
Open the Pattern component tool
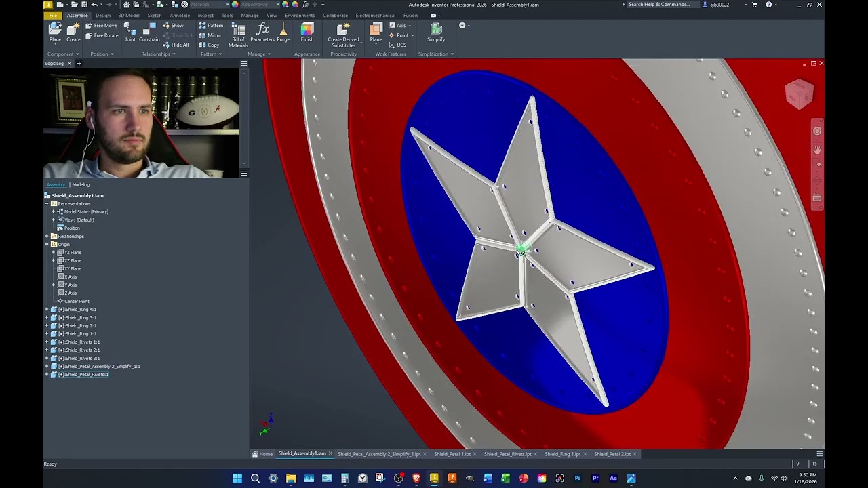(211, 26)
